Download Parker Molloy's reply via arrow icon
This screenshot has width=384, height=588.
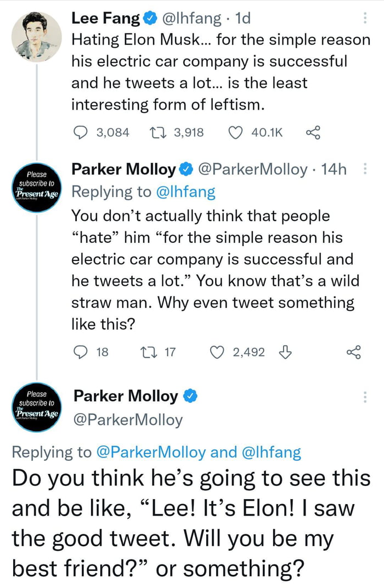[x=285, y=352]
